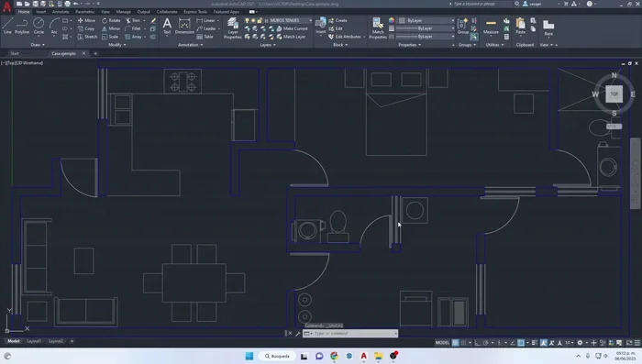This screenshot has height=364, width=642.
Task: Click the Match Properties tool
Action: pos(378,28)
